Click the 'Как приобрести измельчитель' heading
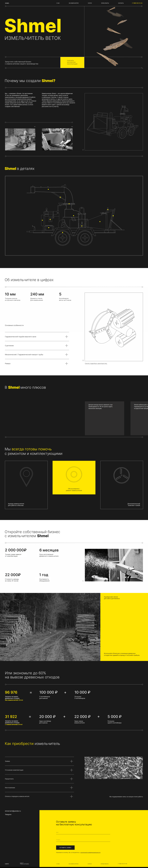This screenshot has height=868, width=148. pos(32,744)
